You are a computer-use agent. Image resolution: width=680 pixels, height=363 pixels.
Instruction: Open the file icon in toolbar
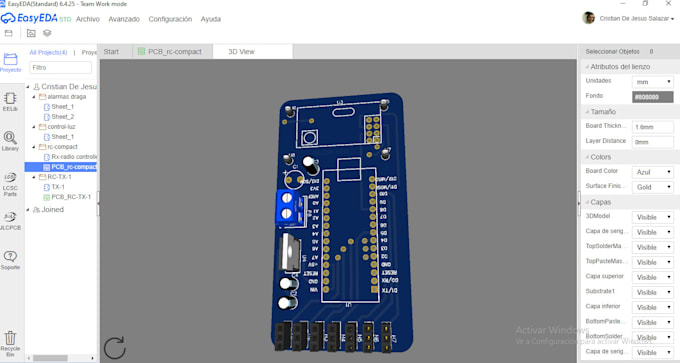point(9,33)
